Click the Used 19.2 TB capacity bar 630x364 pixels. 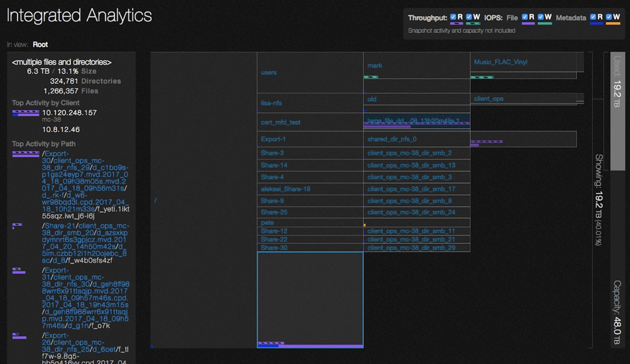tap(617, 111)
